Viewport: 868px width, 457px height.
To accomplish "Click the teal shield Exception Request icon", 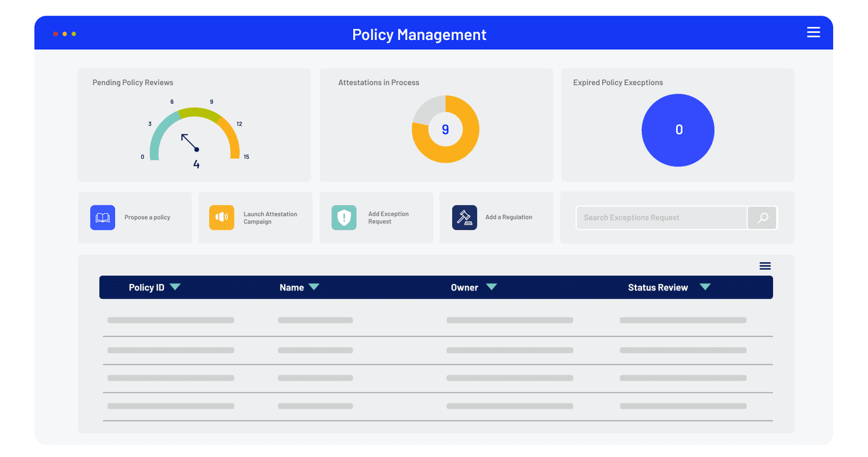I will pyautogui.click(x=344, y=218).
